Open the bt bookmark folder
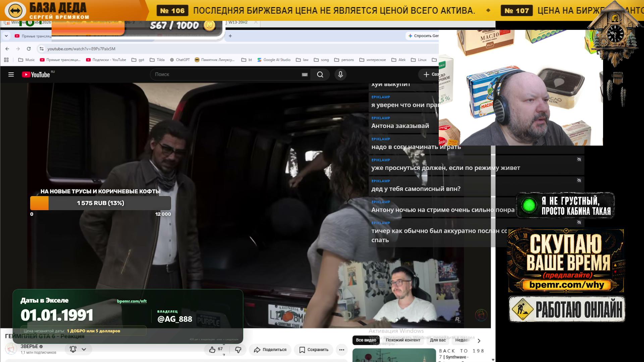Screen dimensions: 644x362 pyautogui.click(x=247, y=60)
